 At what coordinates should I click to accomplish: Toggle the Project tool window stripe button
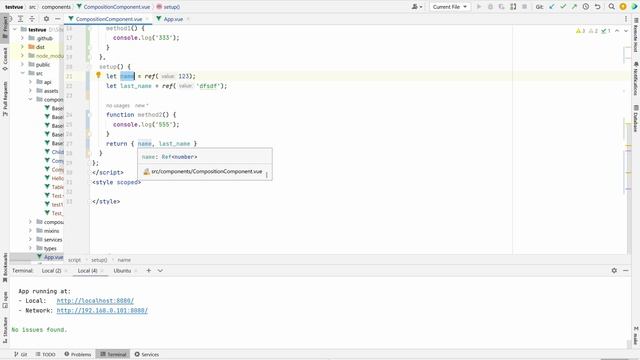5,27
